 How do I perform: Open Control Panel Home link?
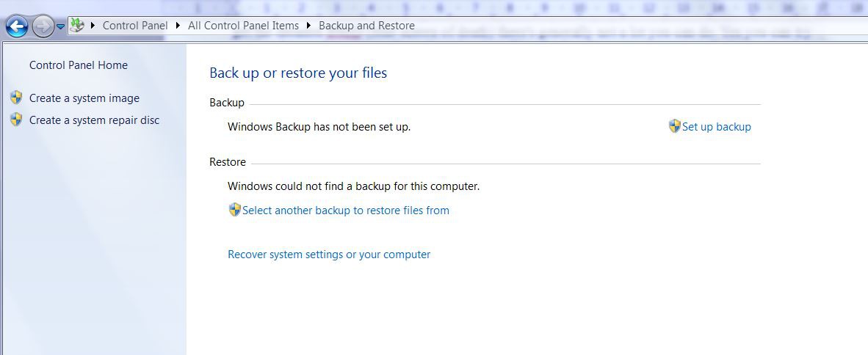(79, 65)
